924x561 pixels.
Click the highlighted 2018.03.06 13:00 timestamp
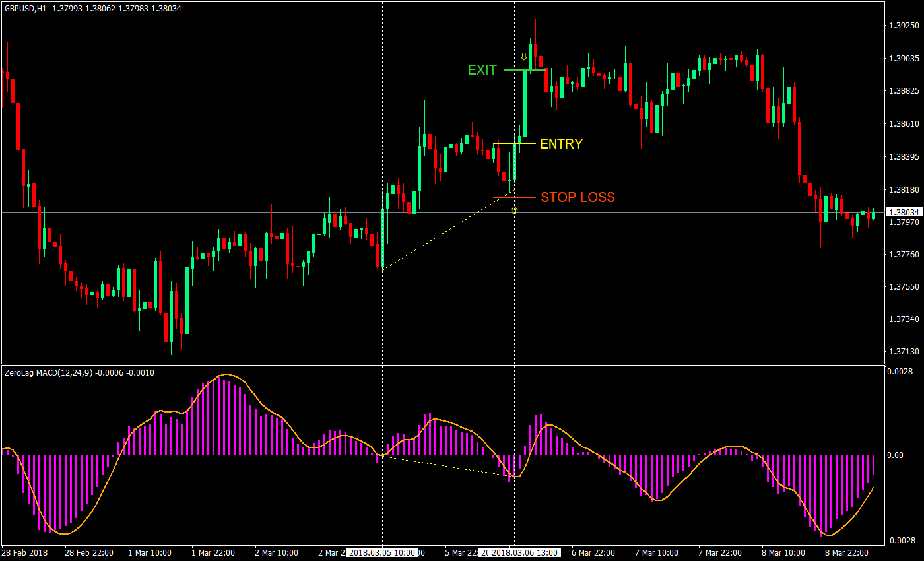click(525, 553)
